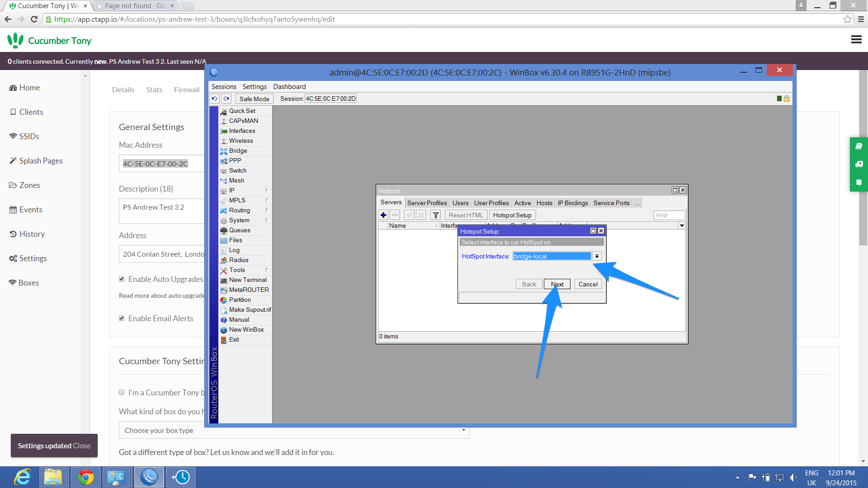Viewport: 868px width, 488px height.
Task: Click New WinBox in sidebar
Action: point(245,330)
